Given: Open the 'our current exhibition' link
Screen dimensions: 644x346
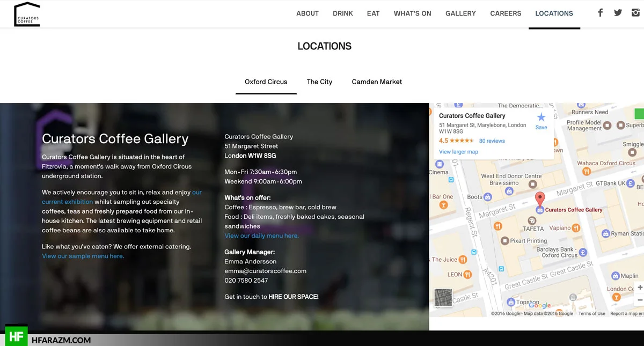Looking at the screenshot, I should point(122,197).
